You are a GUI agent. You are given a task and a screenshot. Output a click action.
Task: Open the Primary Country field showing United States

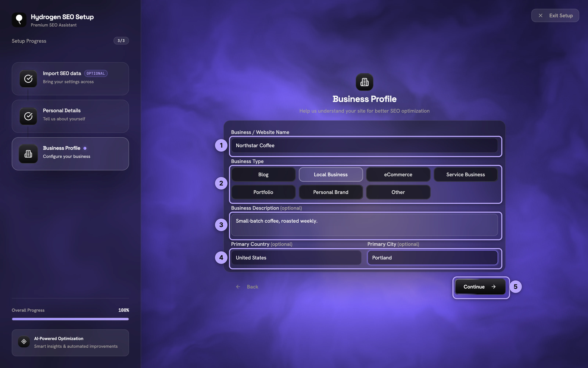pos(296,257)
